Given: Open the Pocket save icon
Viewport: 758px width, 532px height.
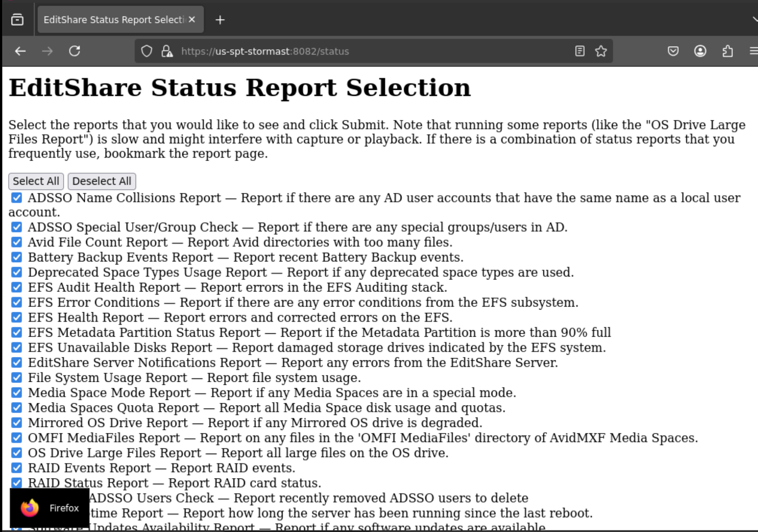Looking at the screenshot, I should [x=673, y=51].
